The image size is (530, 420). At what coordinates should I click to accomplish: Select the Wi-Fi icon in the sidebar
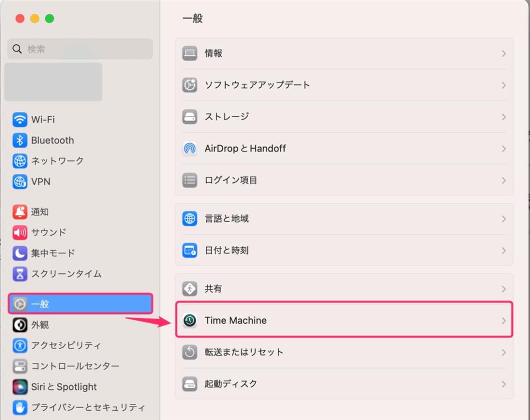tap(19, 120)
